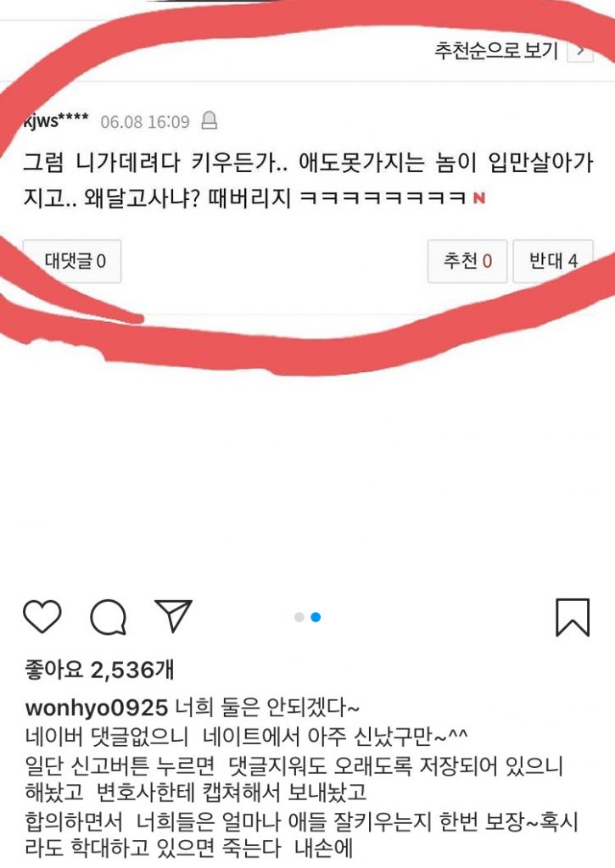Open the 추천순으로 보기 sorting option
Viewport: 615px width, 868px height.
(496, 50)
